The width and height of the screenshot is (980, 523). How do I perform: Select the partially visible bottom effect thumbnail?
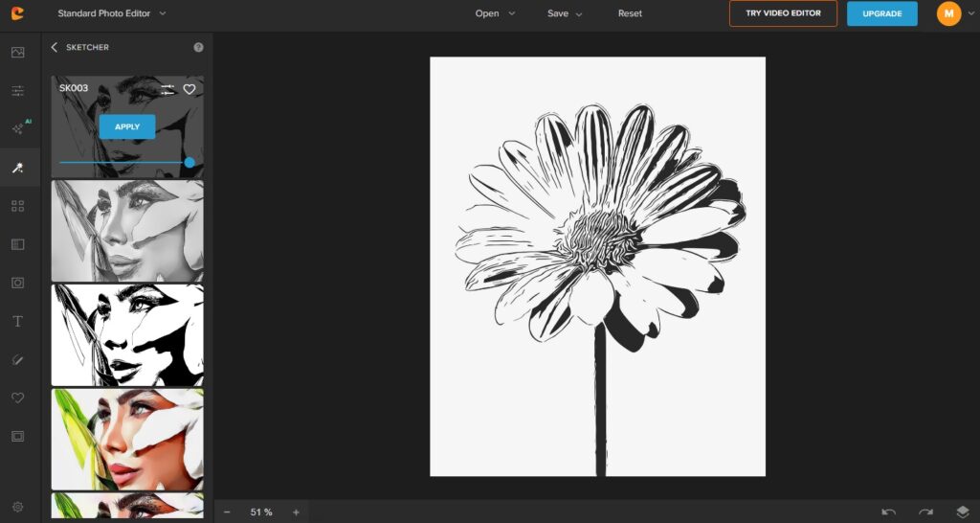pyautogui.click(x=127, y=506)
